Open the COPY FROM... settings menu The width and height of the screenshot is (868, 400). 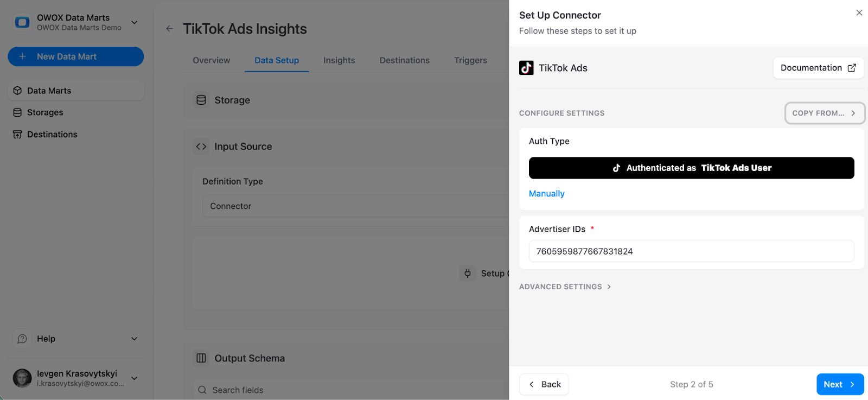point(825,113)
